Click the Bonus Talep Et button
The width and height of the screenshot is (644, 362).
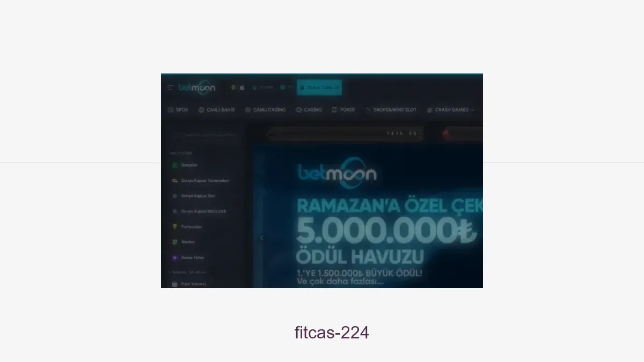click(319, 87)
